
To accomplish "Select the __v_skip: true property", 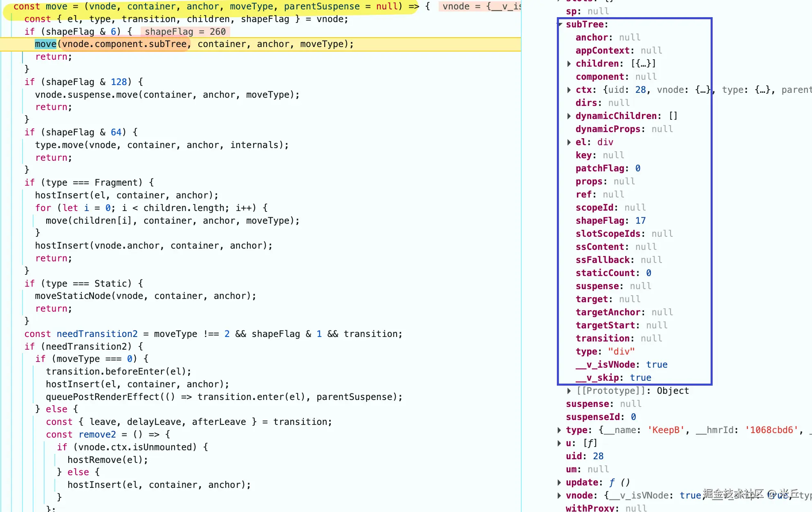I will [613, 378].
